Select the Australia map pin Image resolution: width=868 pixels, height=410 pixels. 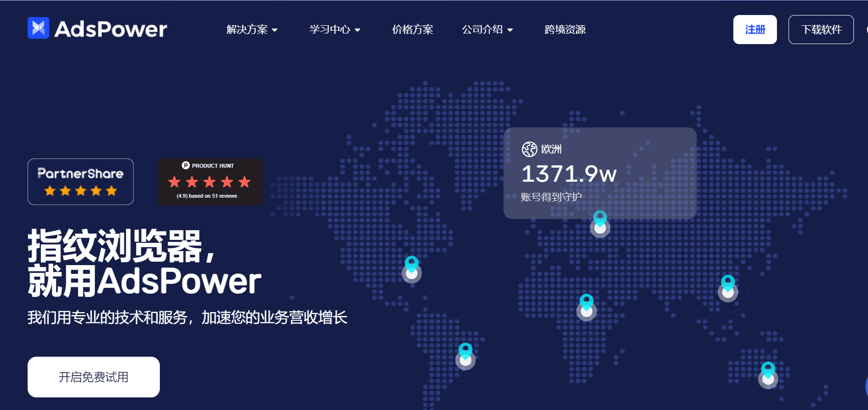768,375
